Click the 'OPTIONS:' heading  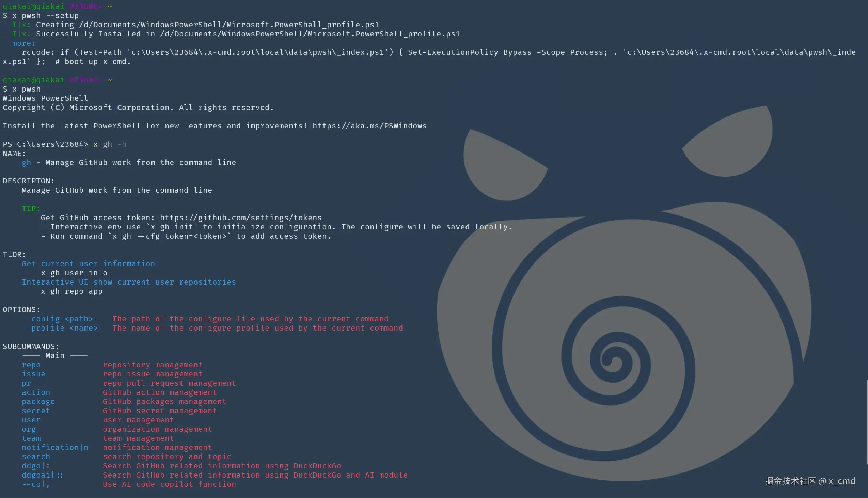21,310
